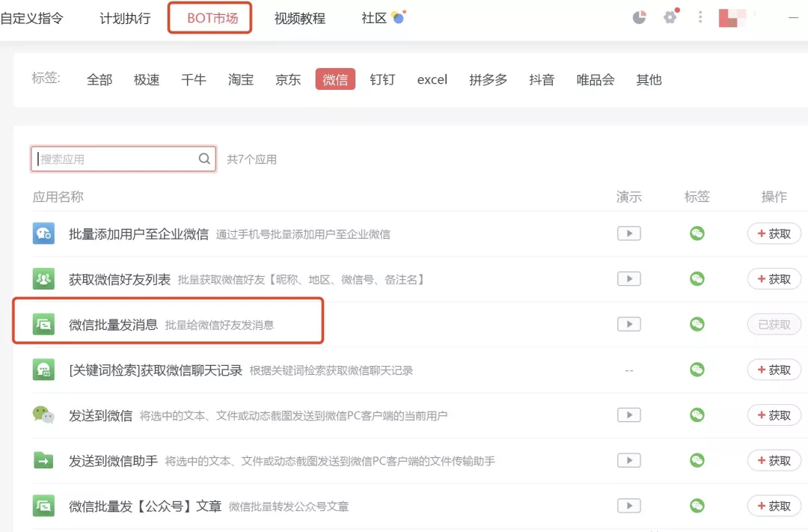Screen dimensions: 808x532
Task: Open the [关键词检索]获取微信聊天记录 title
Action: 156,370
